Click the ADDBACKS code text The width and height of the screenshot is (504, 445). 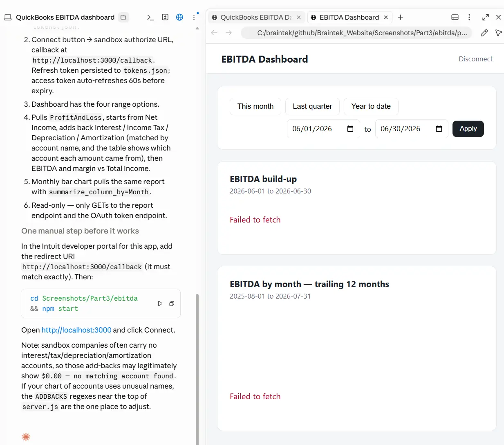tap(51, 397)
